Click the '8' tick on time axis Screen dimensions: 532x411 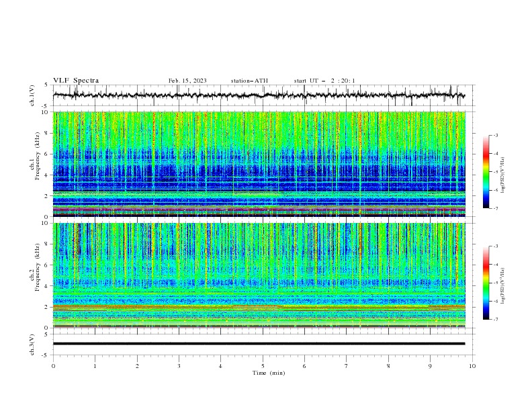click(x=388, y=366)
